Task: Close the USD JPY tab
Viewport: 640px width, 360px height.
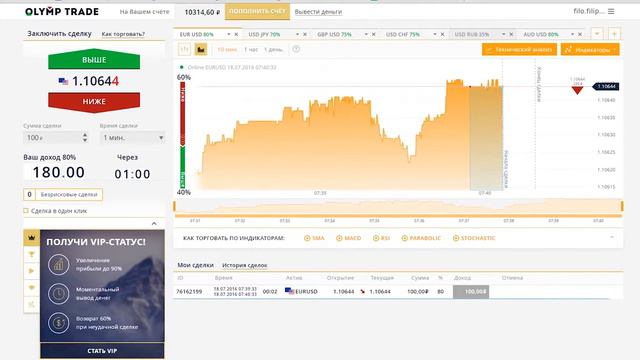Action: pyautogui.click(x=304, y=35)
